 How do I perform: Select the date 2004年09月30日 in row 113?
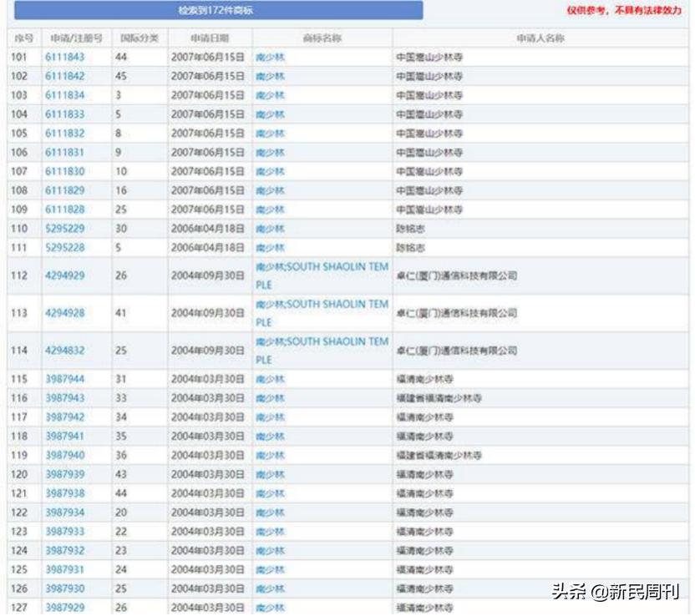208,313
